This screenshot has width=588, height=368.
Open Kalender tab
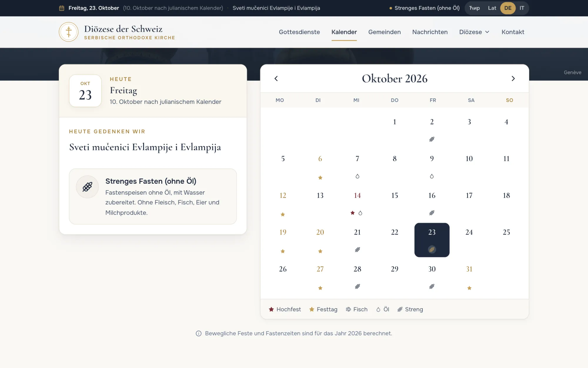coord(344,32)
